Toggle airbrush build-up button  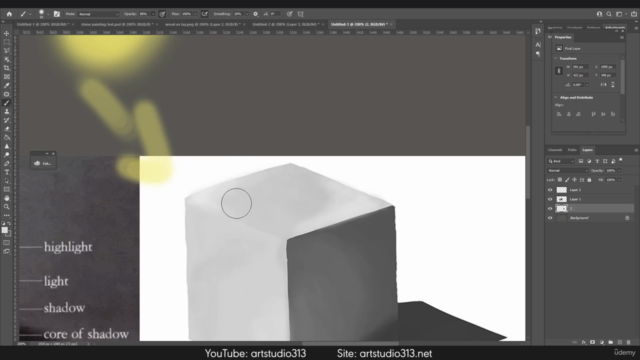coord(205,14)
